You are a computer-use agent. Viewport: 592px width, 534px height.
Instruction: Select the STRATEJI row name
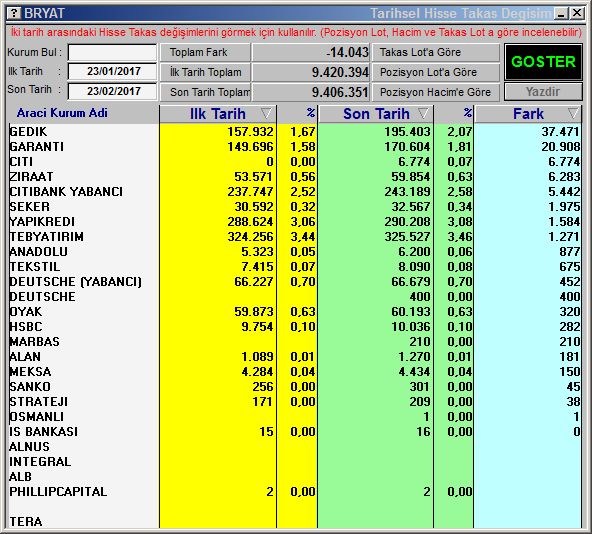pyautogui.click(x=39, y=402)
